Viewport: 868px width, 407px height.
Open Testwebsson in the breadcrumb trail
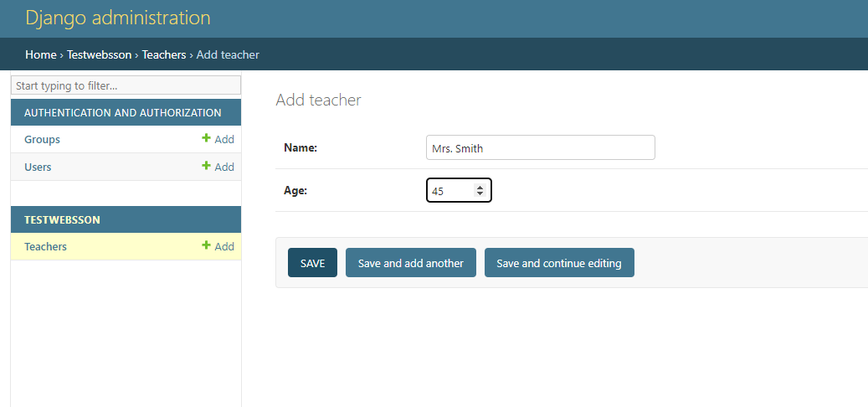pyautogui.click(x=99, y=54)
